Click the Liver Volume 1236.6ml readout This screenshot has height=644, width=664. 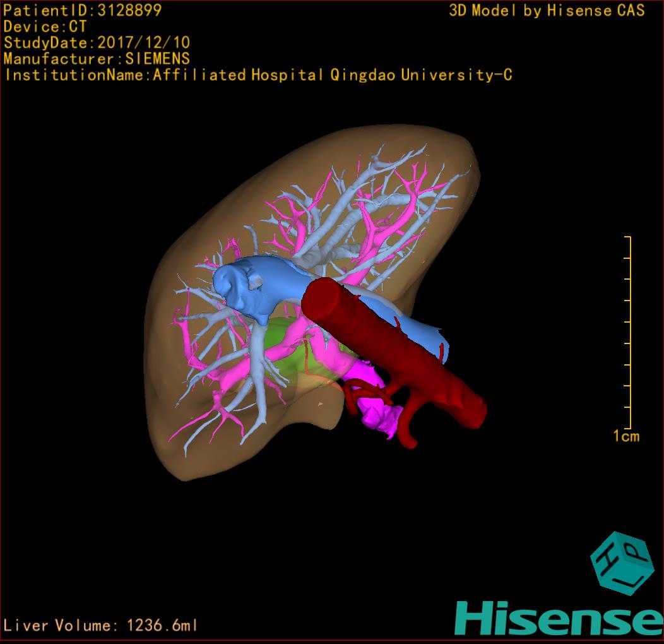tap(101, 626)
